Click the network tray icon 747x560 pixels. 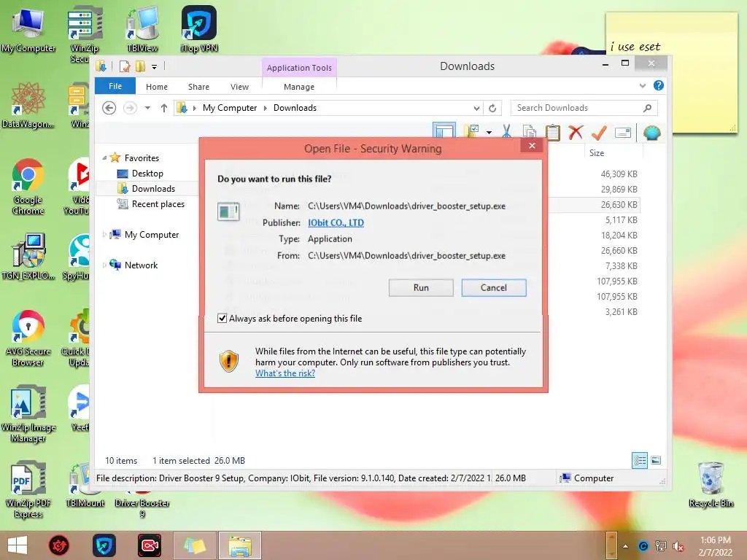click(x=661, y=546)
